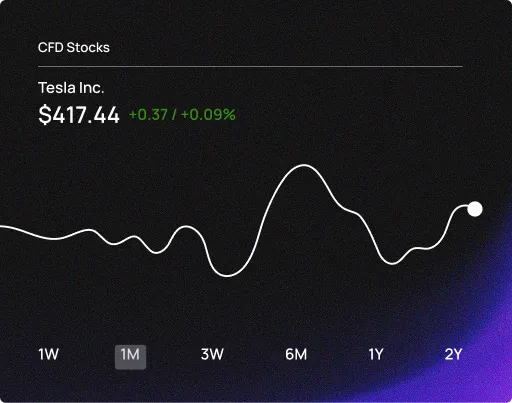Click the $417.44 price value
512x403 pixels.
click(x=79, y=115)
